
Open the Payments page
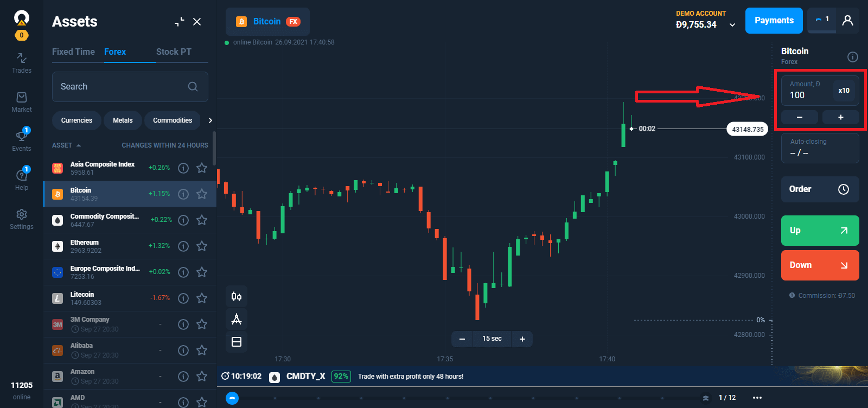(x=774, y=20)
